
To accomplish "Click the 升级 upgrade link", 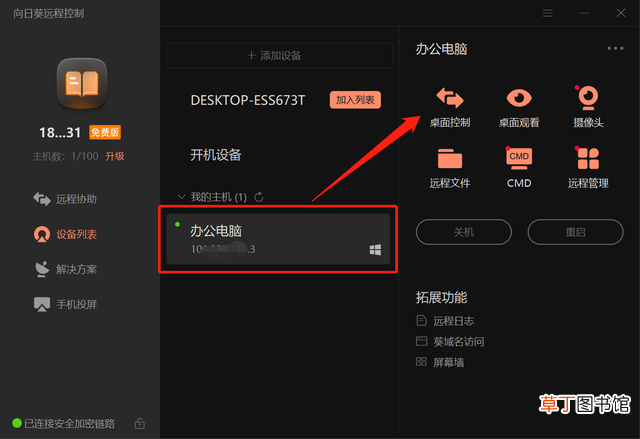I will (x=115, y=156).
